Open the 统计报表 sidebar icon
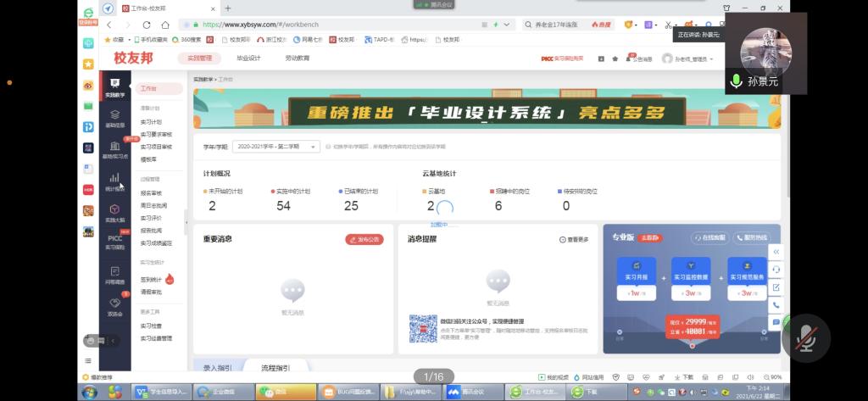The width and height of the screenshot is (868, 401). 114,181
